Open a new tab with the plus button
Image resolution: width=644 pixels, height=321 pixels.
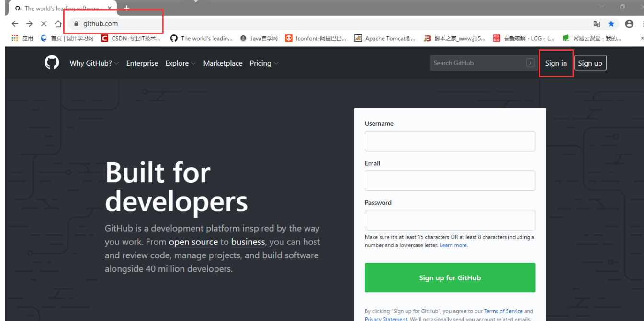[126, 8]
